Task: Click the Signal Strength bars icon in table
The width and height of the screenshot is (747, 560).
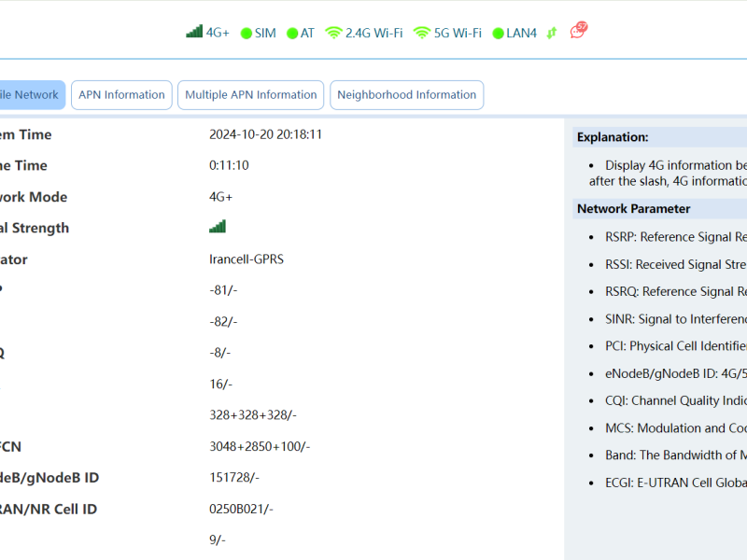Action: 218,227
